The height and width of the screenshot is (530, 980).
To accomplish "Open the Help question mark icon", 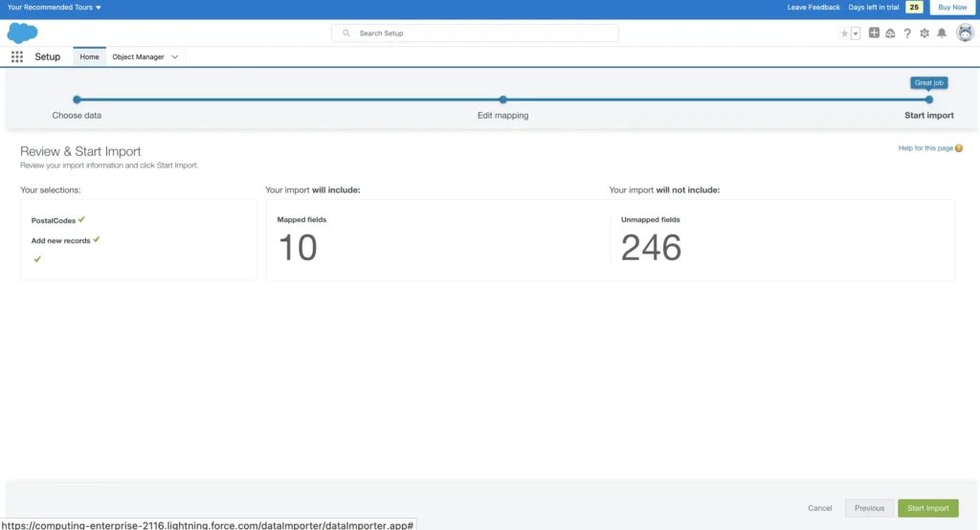I will click(x=907, y=33).
